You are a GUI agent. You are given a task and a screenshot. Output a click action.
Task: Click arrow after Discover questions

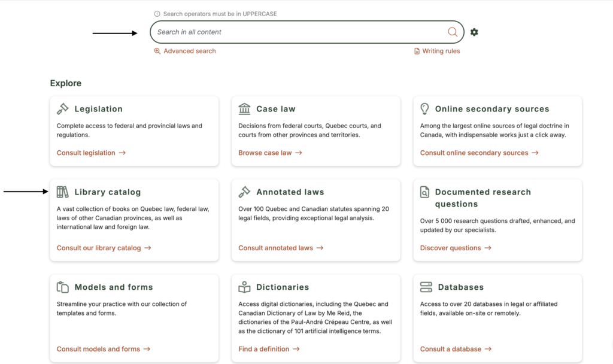[488, 248]
